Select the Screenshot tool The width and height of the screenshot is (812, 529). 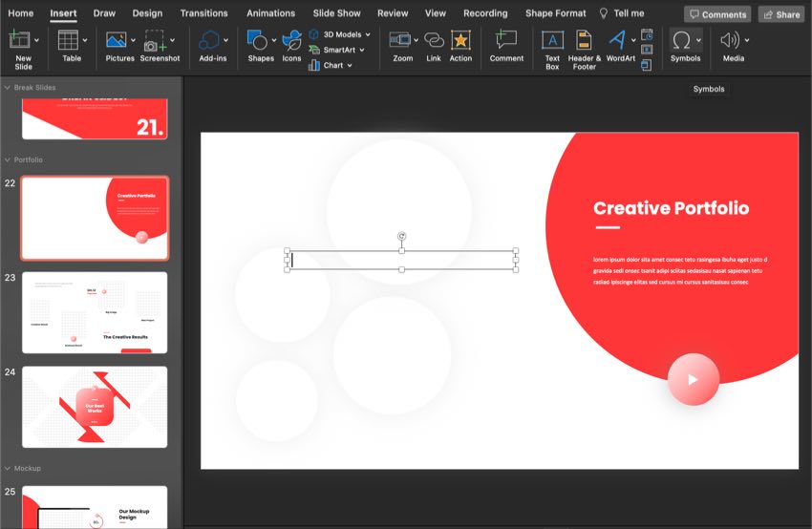(155, 40)
